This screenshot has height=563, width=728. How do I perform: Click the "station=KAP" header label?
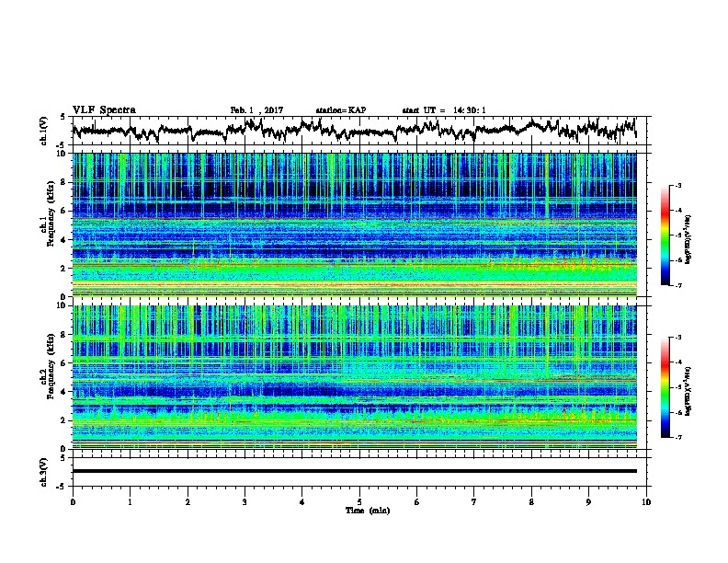coord(341,110)
